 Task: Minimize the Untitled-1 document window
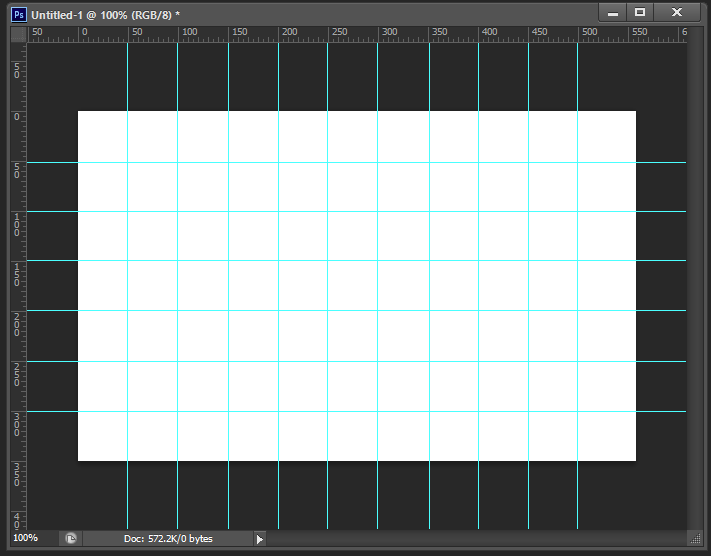[x=613, y=13]
